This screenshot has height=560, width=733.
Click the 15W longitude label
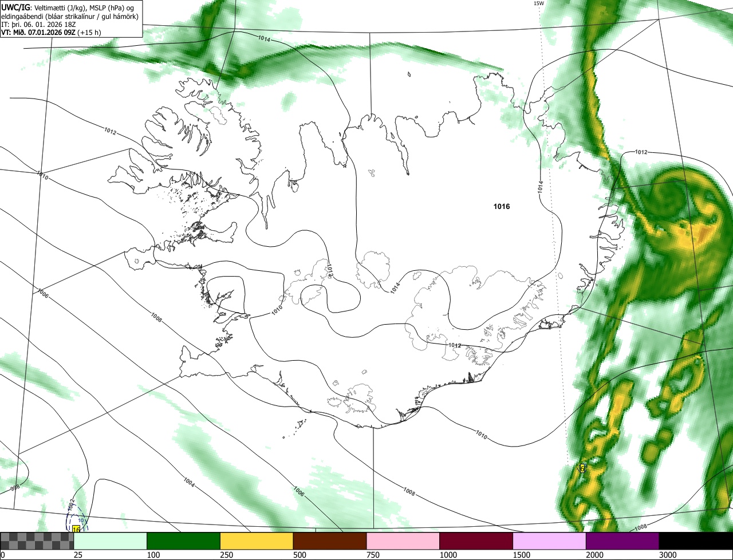tap(538, 3)
